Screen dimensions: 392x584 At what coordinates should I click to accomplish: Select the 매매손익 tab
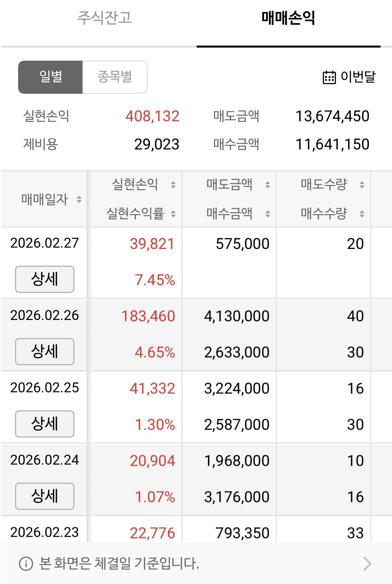[288, 18]
